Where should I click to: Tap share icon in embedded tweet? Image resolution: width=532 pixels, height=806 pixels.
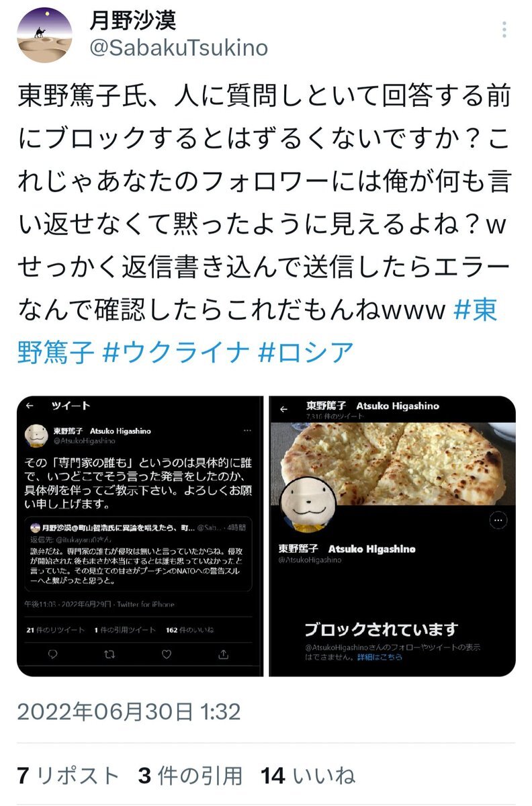pos(224,654)
